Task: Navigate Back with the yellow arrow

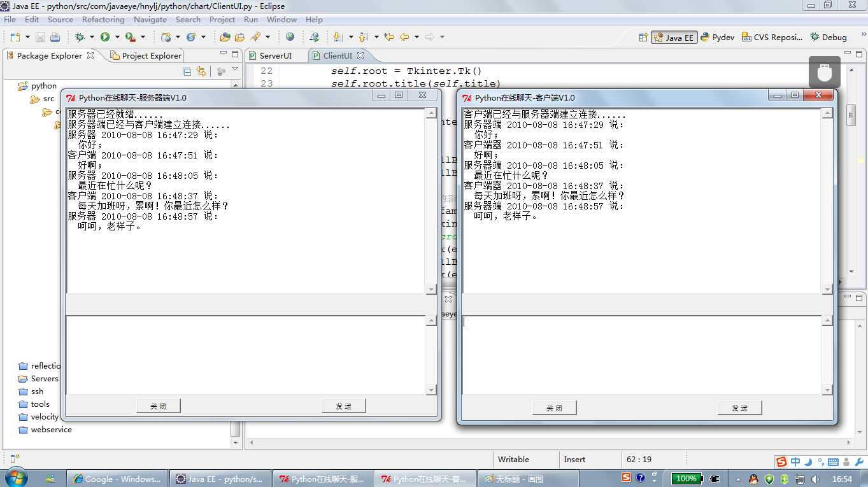Action: [404, 38]
